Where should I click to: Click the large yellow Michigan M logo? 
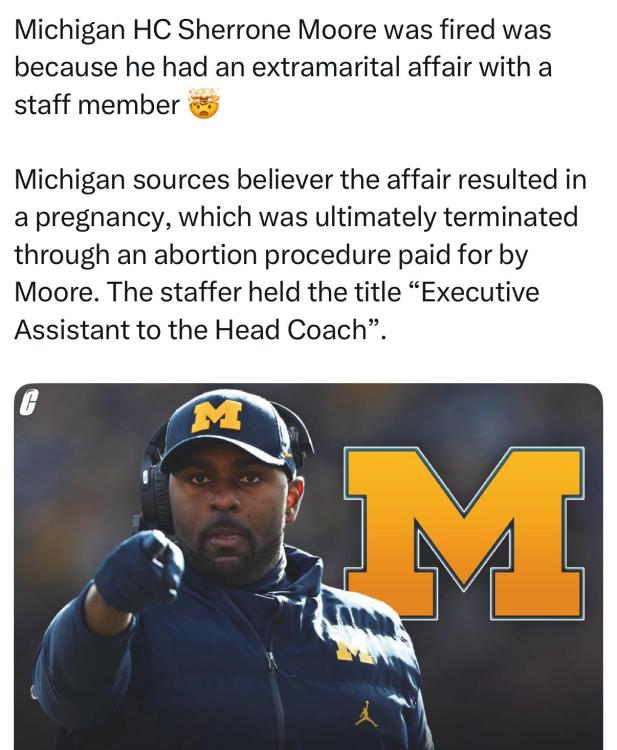(463, 530)
